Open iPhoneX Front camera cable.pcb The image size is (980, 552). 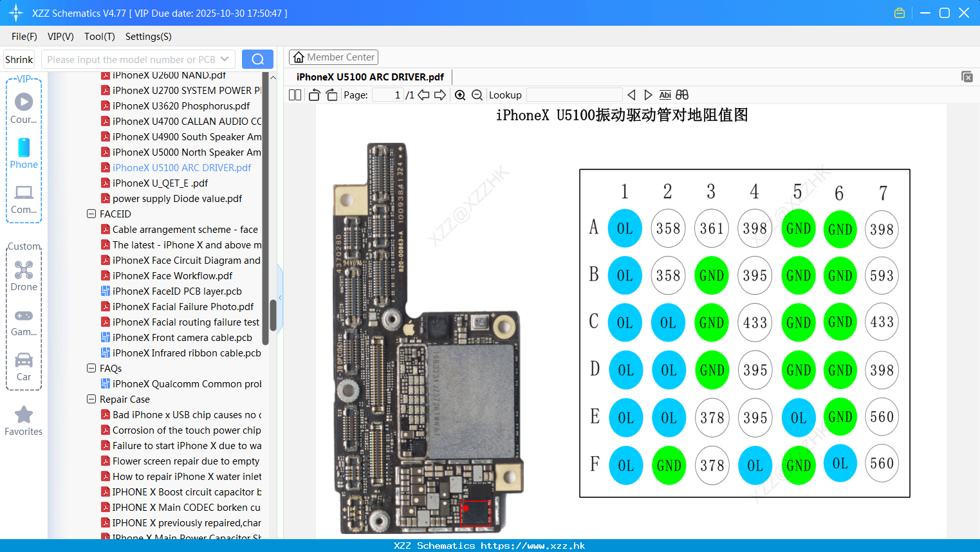point(182,337)
